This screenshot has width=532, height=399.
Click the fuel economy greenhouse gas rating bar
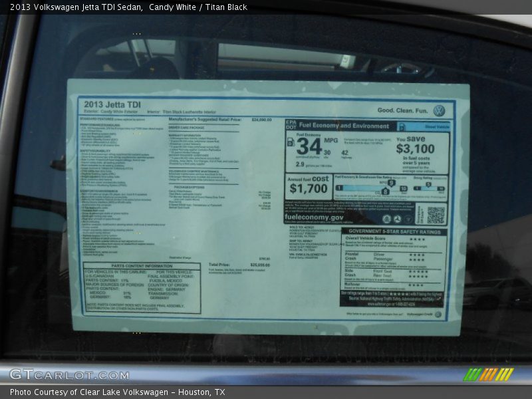pyautogui.click(x=370, y=188)
